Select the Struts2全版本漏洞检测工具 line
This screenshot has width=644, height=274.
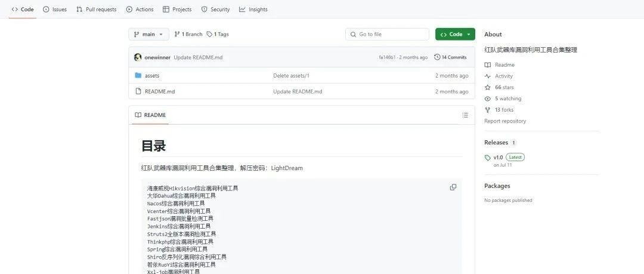181,233
